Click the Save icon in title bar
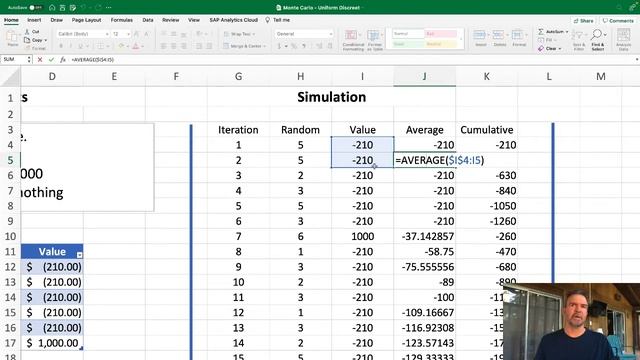 62,7
